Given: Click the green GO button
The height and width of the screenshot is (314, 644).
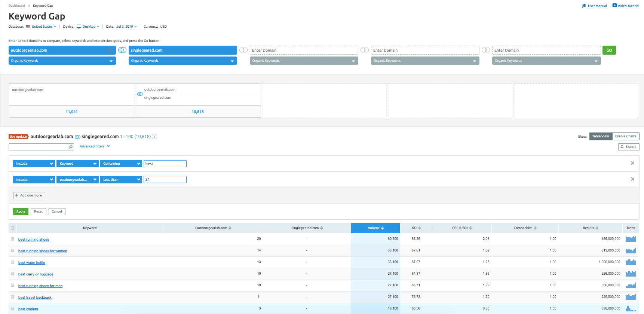Looking at the screenshot, I should click(x=609, y=50).
